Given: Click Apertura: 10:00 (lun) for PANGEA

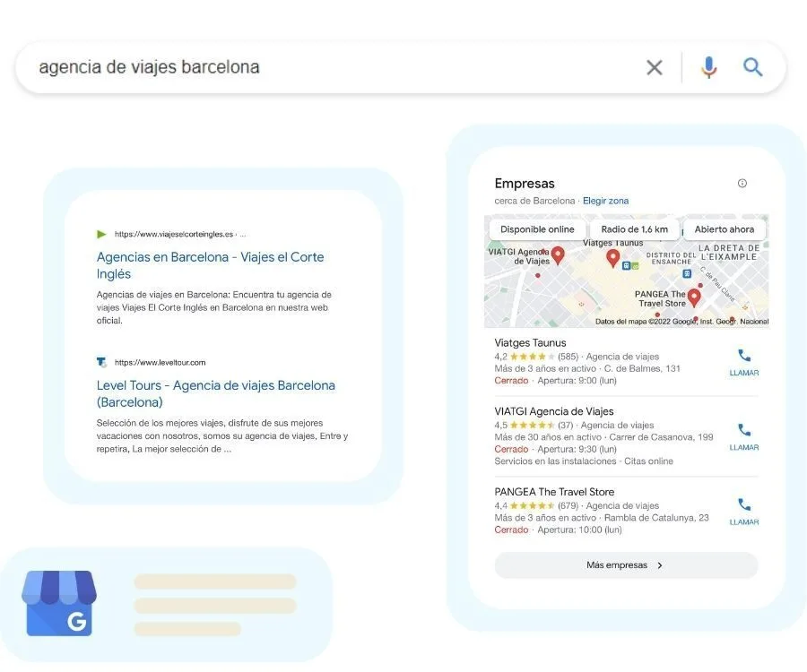Looking at the screenshot, I should point(579,530).
